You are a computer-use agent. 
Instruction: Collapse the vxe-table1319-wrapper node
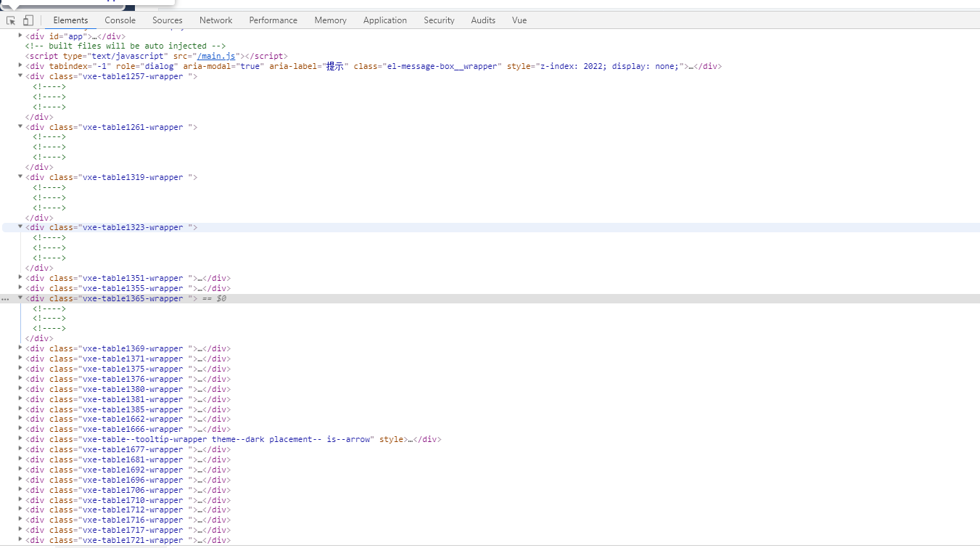click(20, 176)
